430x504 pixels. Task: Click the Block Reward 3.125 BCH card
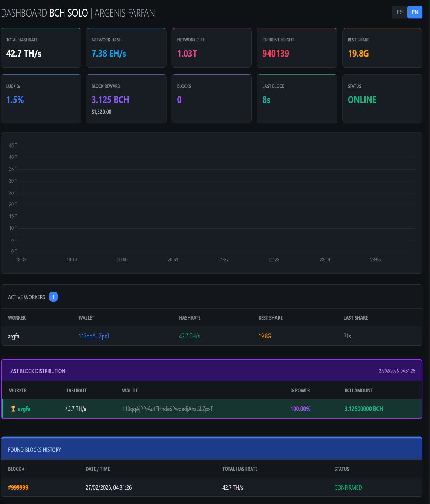pyautogui.click(x=126, y=99)
